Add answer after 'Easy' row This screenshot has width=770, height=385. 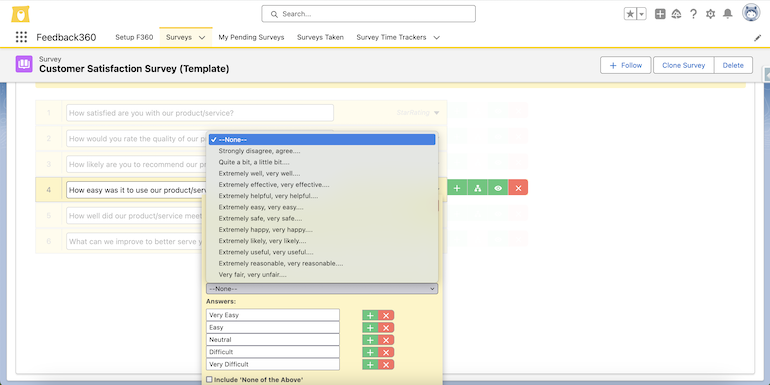click(370, 328)
